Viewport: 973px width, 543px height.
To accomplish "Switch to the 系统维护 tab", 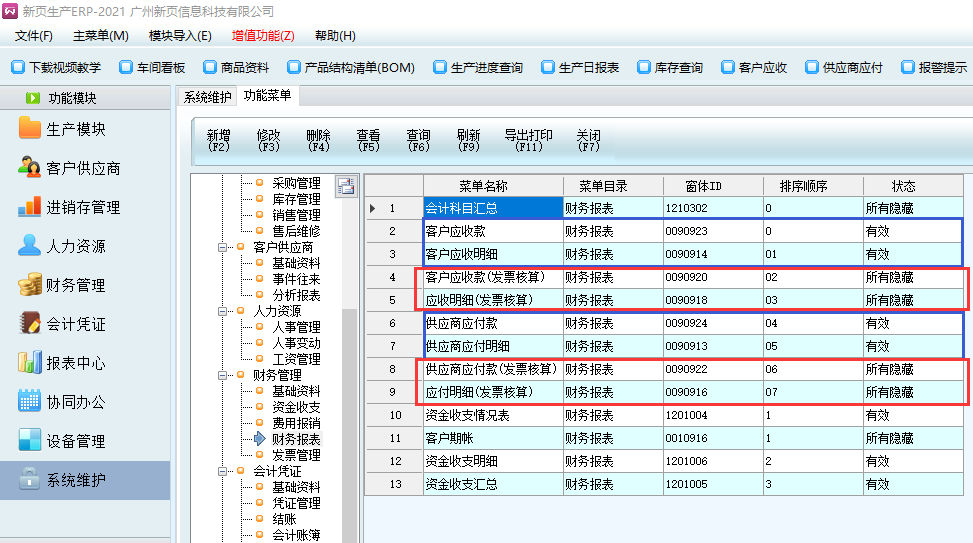I will click(207, 97).
